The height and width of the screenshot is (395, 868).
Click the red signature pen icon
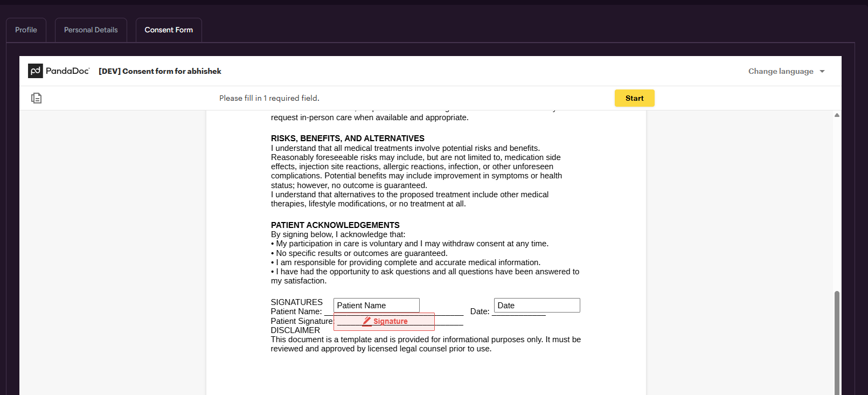point(367,321)
